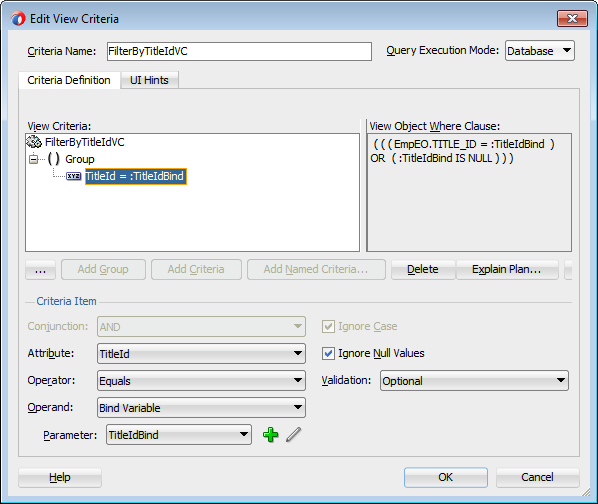Toggle the Ignore Case checkbox
The image size is (598, 504).
pyautogui.click(x=328, y=326)
